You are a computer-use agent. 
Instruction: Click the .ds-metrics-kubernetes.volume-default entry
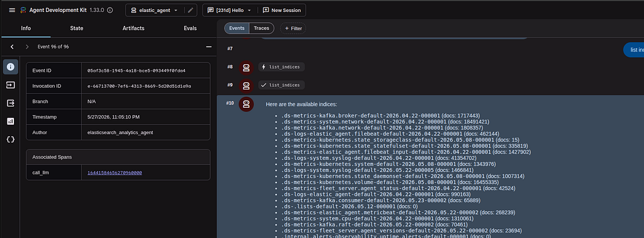390,182
